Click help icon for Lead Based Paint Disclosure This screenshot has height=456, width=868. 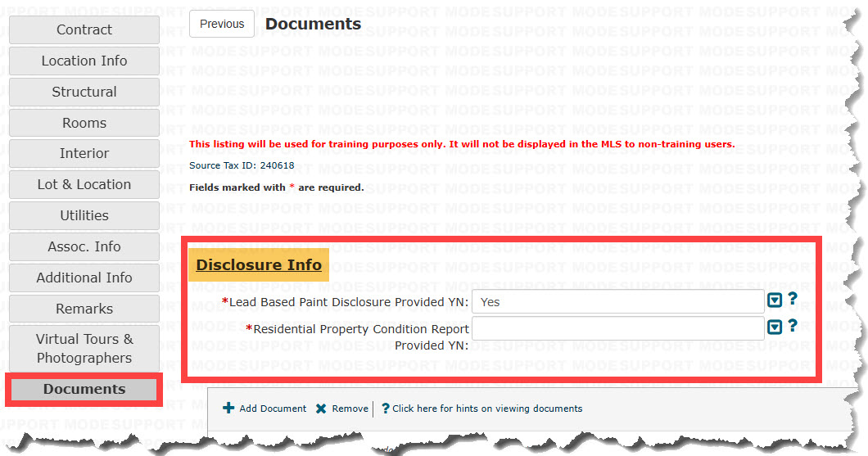click(x=793, y=299)
